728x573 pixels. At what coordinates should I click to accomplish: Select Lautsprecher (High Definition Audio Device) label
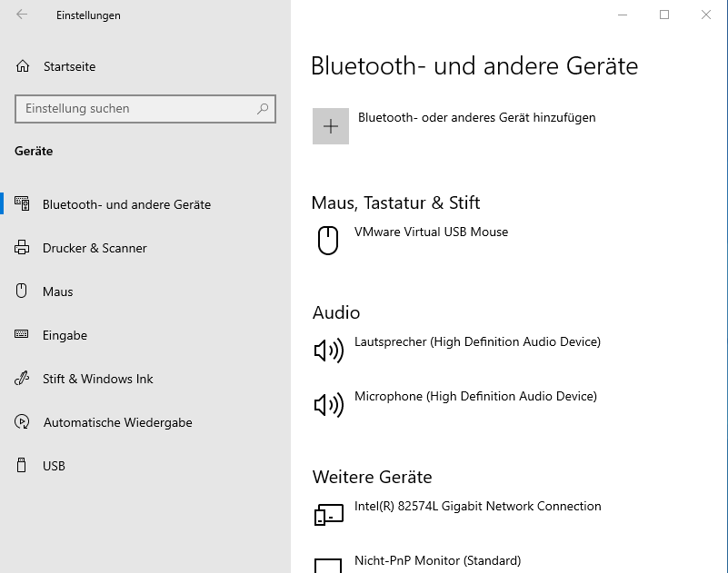point(477,341)
